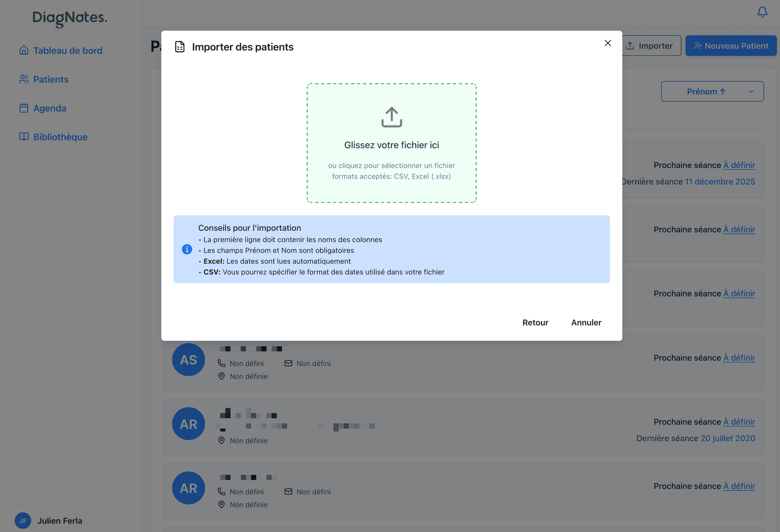Open the Prénom sort dropdown
Screen dimensions: 780x532
(712, 91)
